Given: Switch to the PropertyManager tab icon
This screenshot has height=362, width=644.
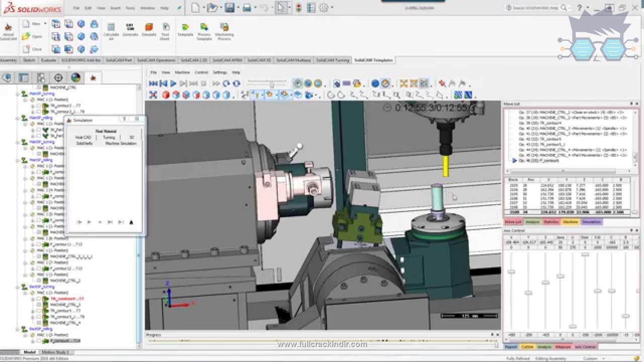Looking at the screenshot, I should [24, 77].
